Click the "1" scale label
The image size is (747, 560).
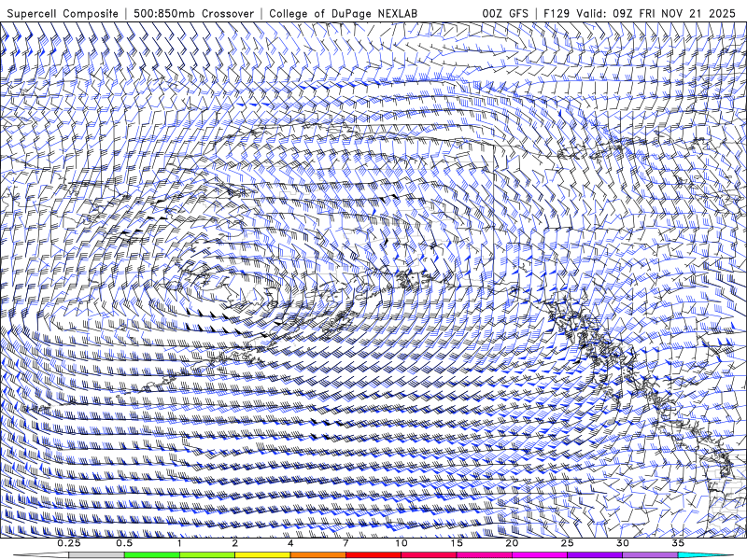[179, 543]
